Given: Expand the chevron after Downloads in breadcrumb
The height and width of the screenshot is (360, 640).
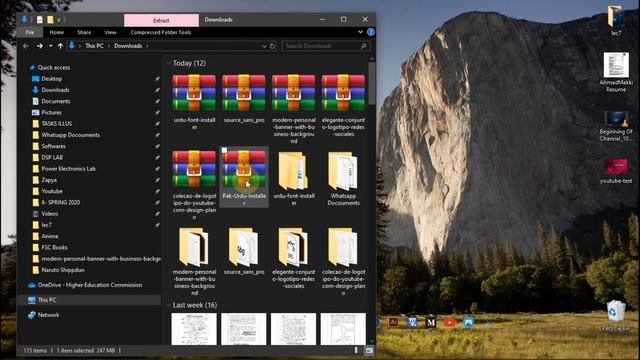Looking at the screenshot, I should (147, 46).
